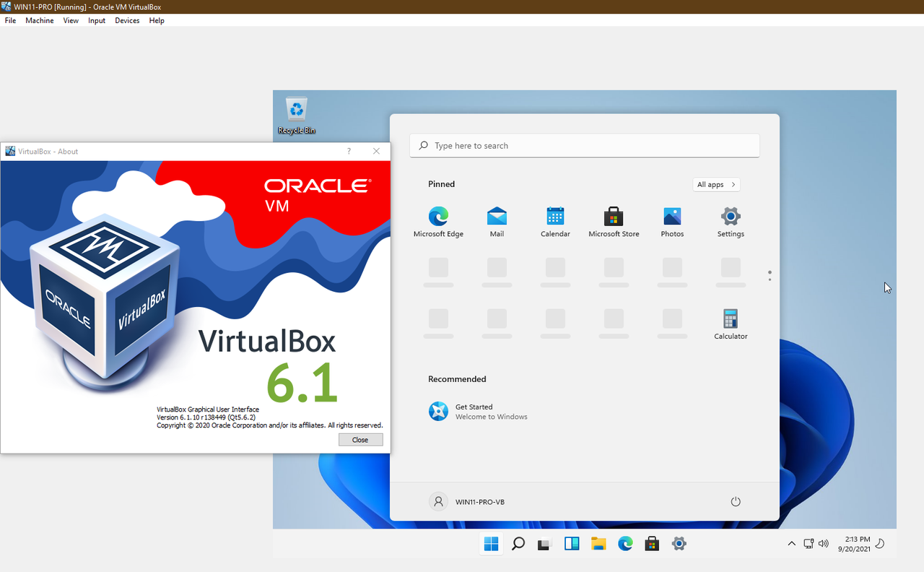Open taskbar Search magnifier

[518, 544]
